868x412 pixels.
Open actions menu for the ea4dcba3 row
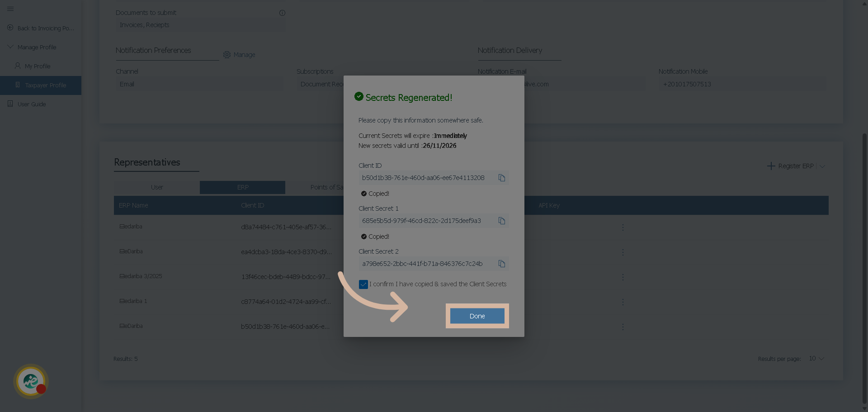coord(623,252)
